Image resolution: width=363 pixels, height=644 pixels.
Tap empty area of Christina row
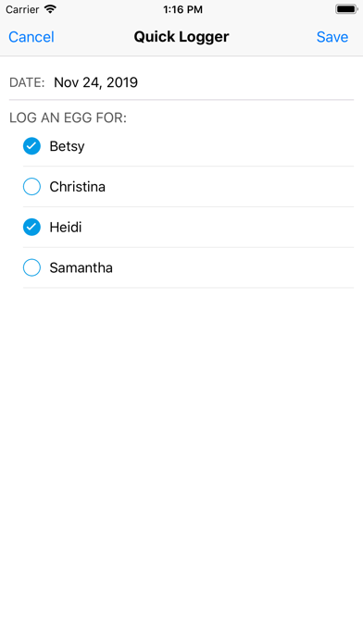(230, 187)
